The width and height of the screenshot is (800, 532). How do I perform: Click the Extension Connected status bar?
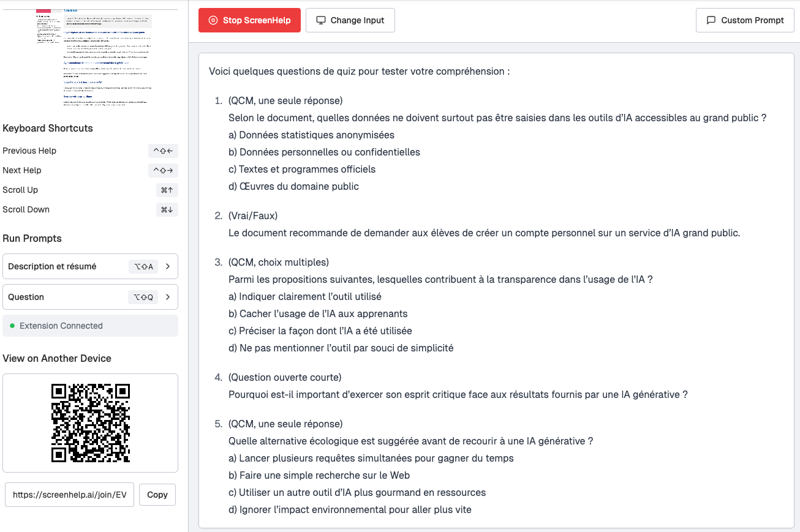[90, 326]
